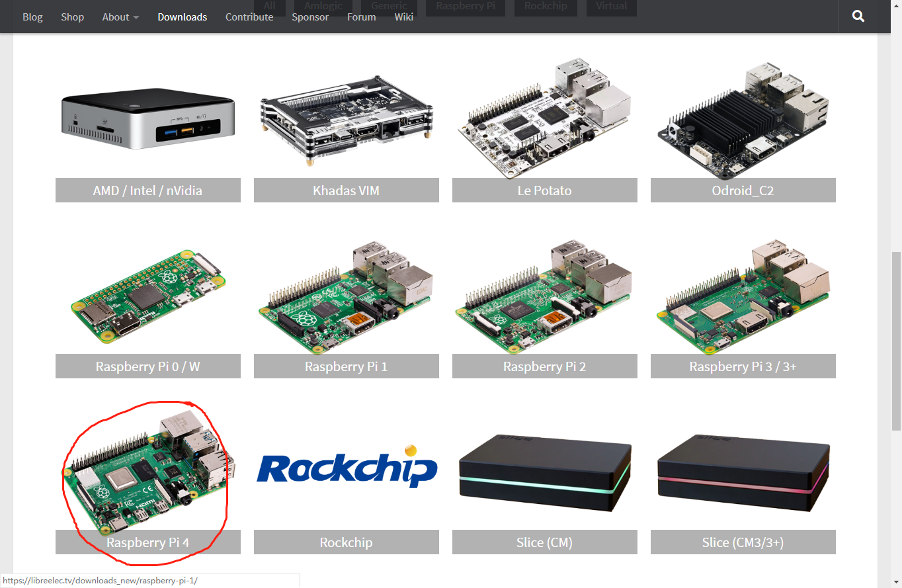This screenshot has height=588, width=902.
Task: Open the Contribute page
Action: (x=249, y=17)
